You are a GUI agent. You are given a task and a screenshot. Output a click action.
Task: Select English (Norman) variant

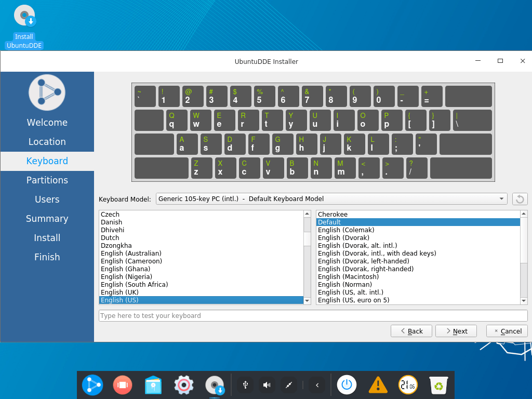pyautogui.click(x=418, y=285)
